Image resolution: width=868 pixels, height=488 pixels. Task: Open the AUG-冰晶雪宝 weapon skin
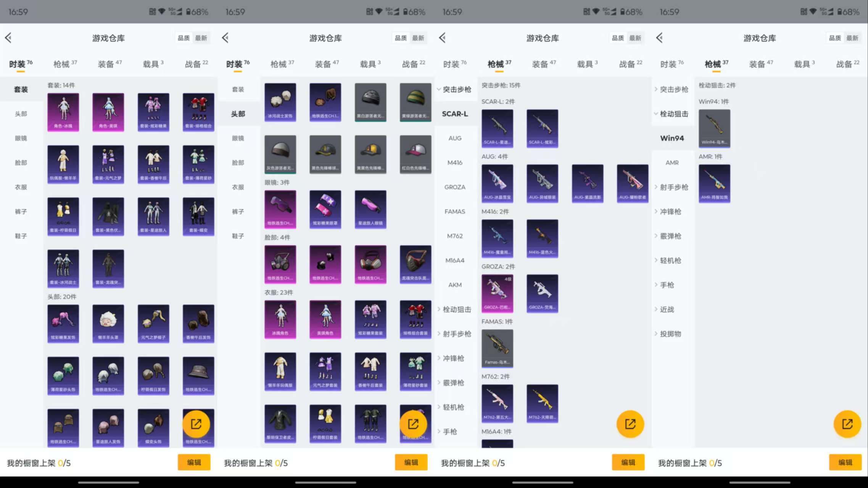(497, 184)
